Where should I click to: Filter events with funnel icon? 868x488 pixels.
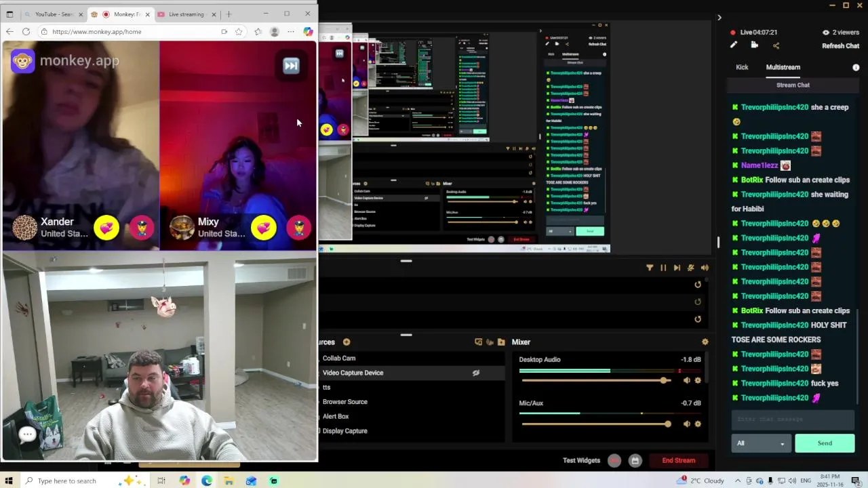(650, 268)
